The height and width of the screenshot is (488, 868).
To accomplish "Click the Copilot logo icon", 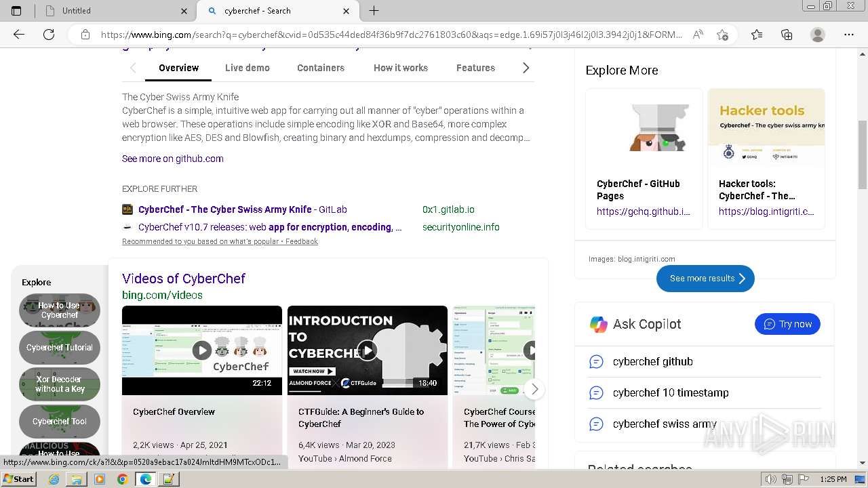I will click(599, 325).
